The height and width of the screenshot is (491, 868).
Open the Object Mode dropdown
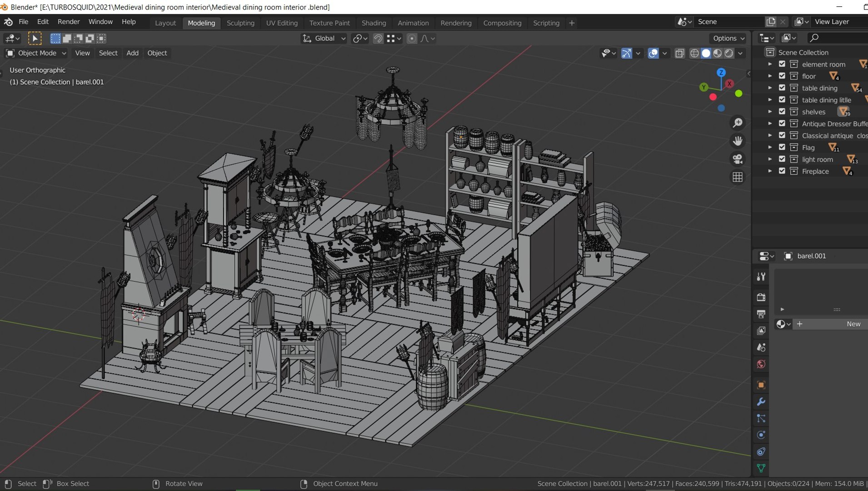tap(36, 53)
